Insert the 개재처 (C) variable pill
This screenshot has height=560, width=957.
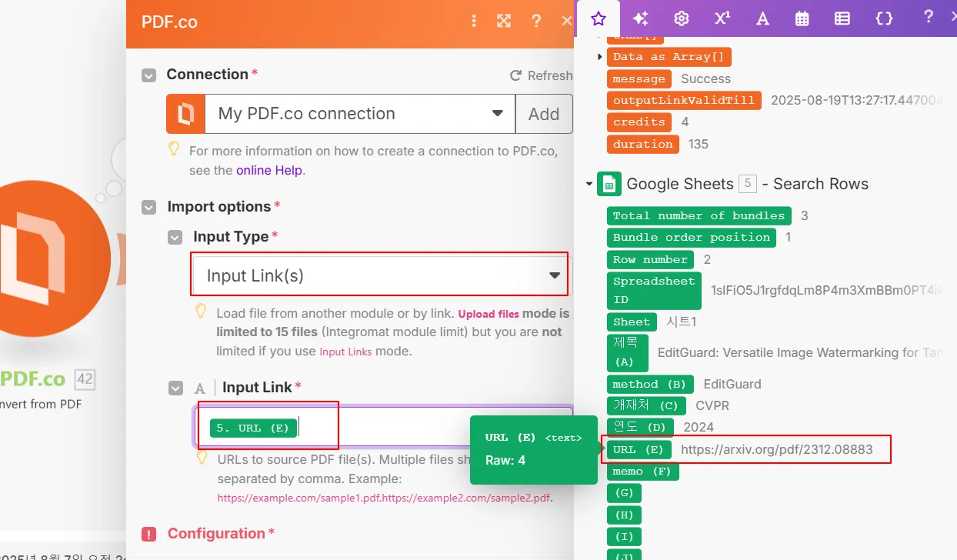pyautogui.click(x=646, y=405)
